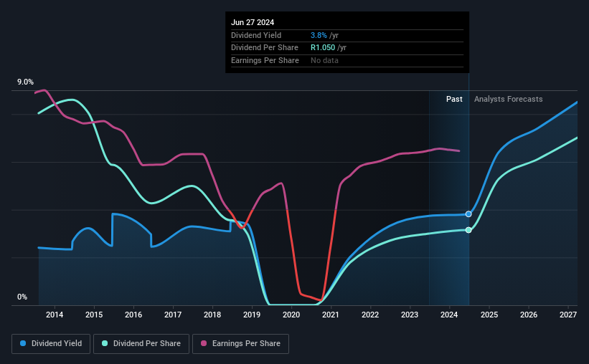Toggle the Earnings Per Share legend button
Viewport: 589px width, 364px height.
(240, 344)
